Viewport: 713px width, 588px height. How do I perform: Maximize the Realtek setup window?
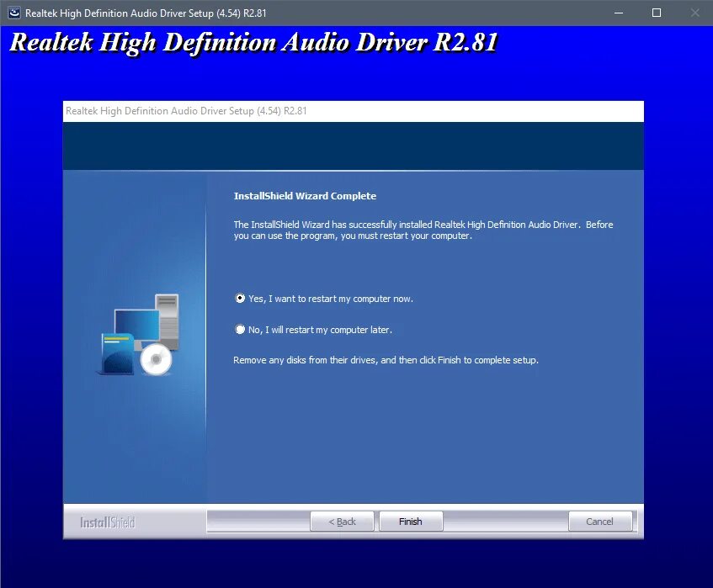[x=656, y=13]
